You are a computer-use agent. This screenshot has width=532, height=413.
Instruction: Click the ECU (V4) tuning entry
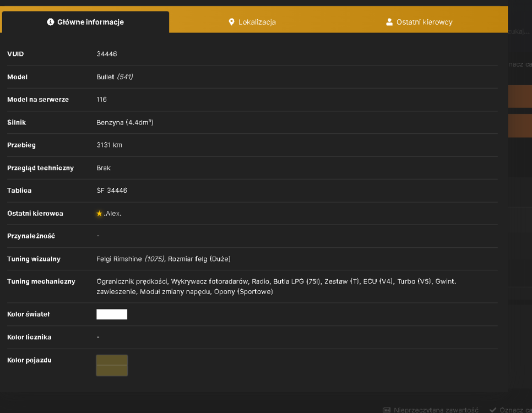point(378,281)
